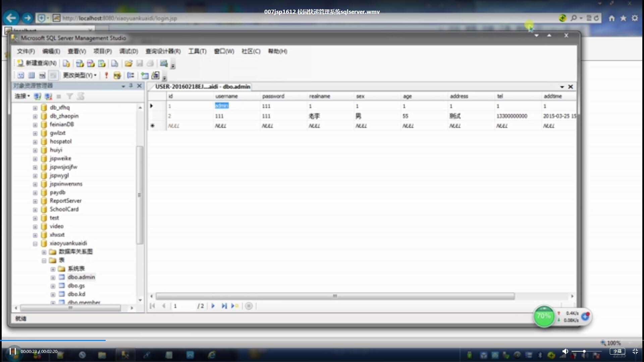Click the Add Table icon
The width and height of the screenshot is (644, 362).
[145, 75]
